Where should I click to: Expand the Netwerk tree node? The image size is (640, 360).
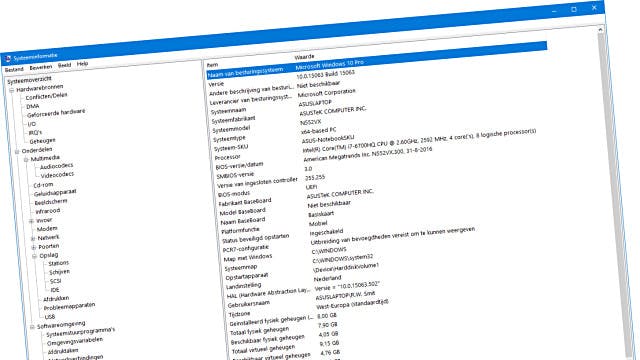[x=33, y=239]
